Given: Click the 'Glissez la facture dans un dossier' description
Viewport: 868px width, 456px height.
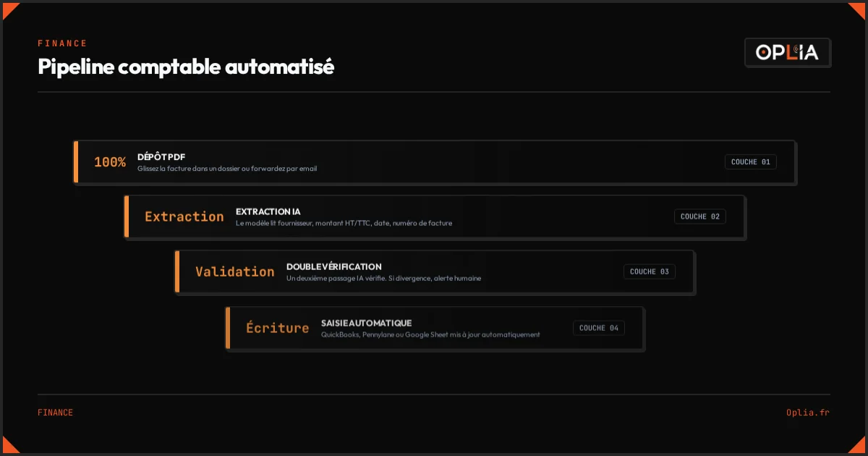Looking at the screenshot, I should click(x=227, y=169).
